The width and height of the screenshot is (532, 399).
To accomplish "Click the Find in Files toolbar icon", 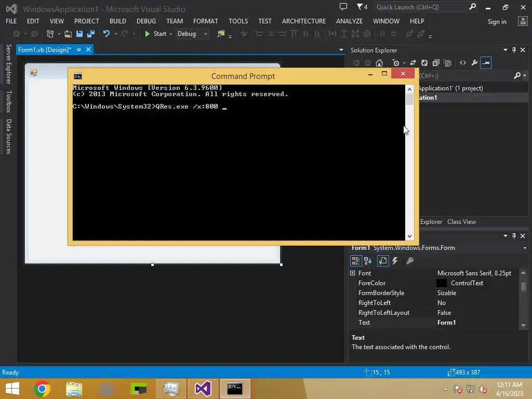I will pos(221,34).
